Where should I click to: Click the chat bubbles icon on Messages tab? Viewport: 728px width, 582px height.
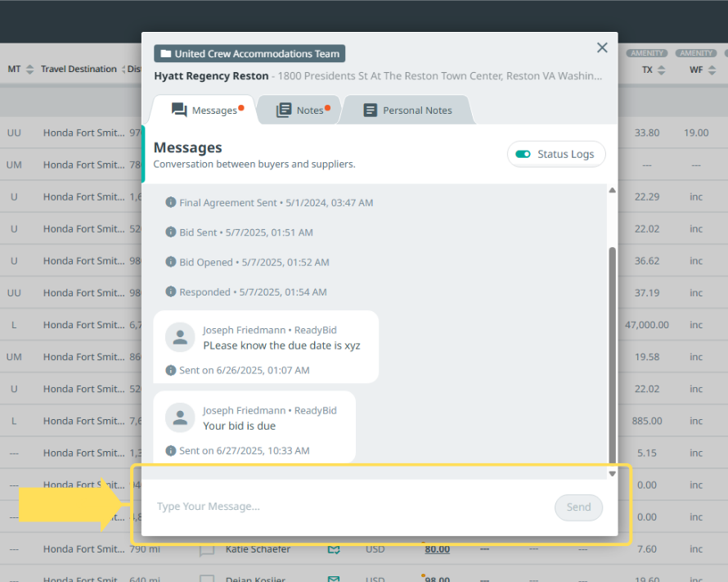pyautogui.click(x=179, y=110)
